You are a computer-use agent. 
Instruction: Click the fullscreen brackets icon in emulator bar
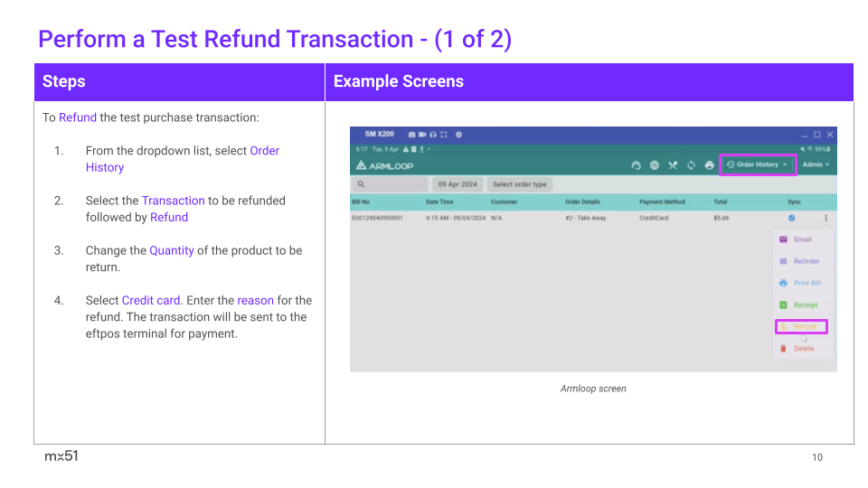(443, 135)
